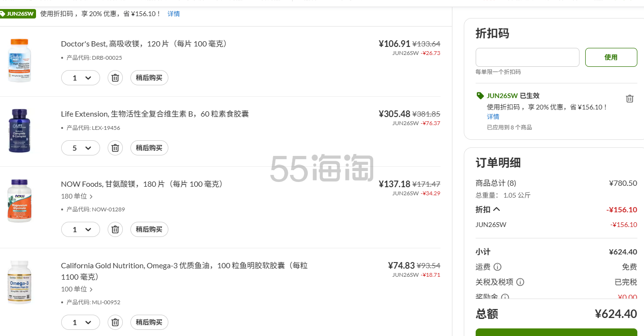Click the ¥106.91 discounted price
Screen dimensions: 644x336
tap(395, 44)
